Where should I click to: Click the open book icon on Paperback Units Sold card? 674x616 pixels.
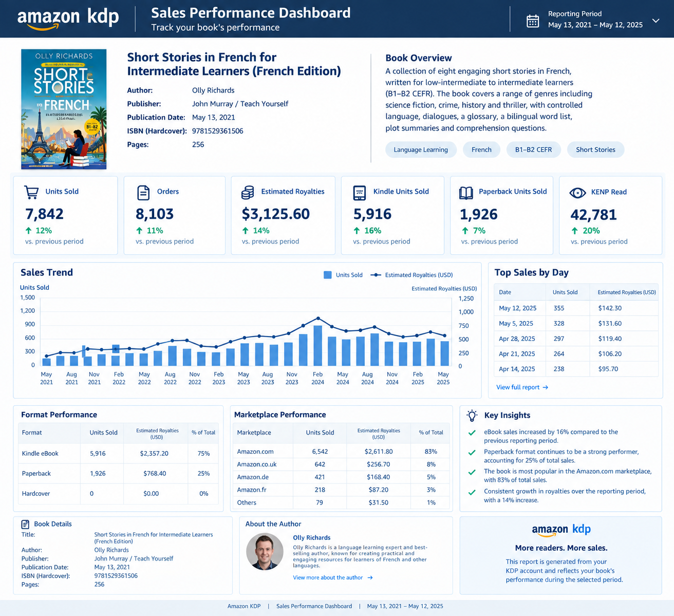coord(466,193)
